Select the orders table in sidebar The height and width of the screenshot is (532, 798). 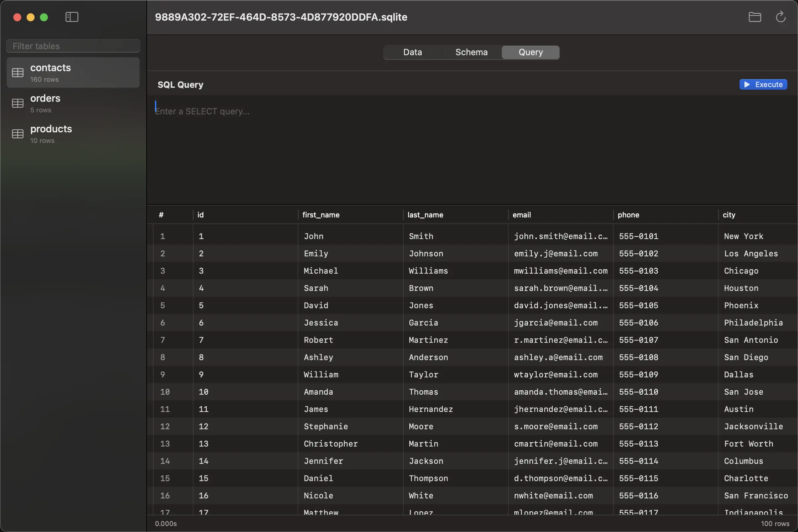click(73, 103)
